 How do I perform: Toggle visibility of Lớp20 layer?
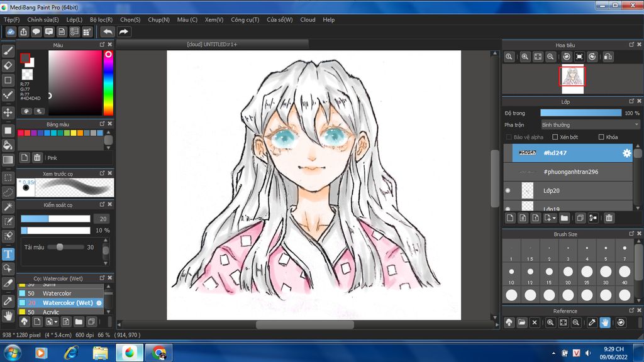click(508, 190)
